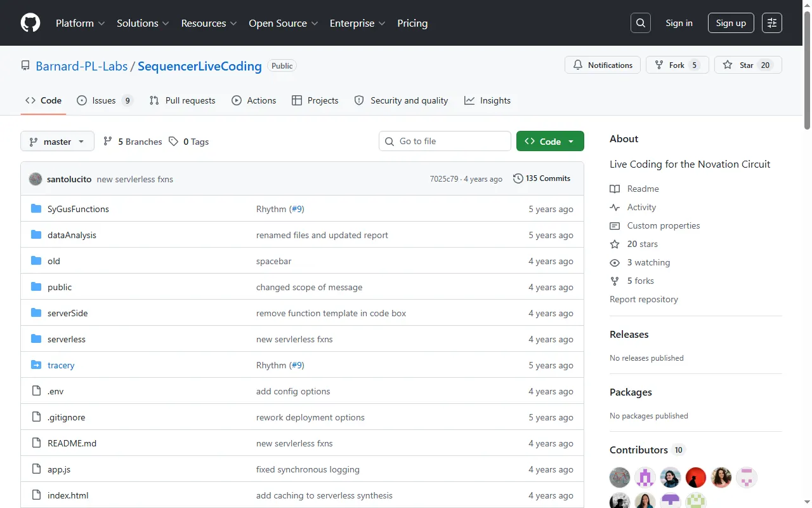Open santolucito's avatar in latest commit
This screenshot has height=508, width=812.
point(36,179)
